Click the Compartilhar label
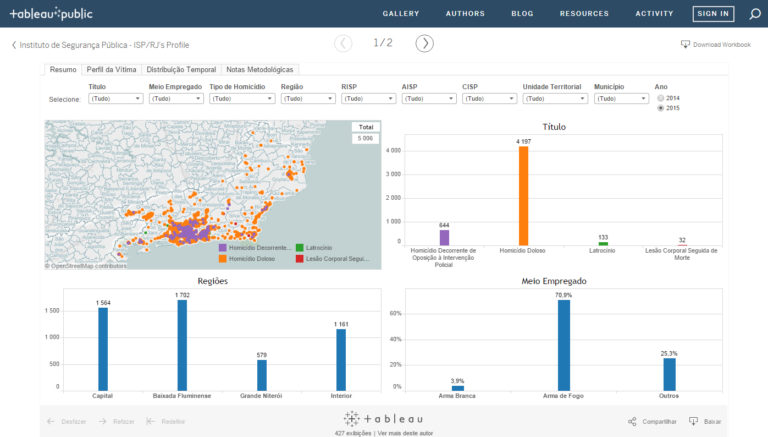 [x=659, y=421]
